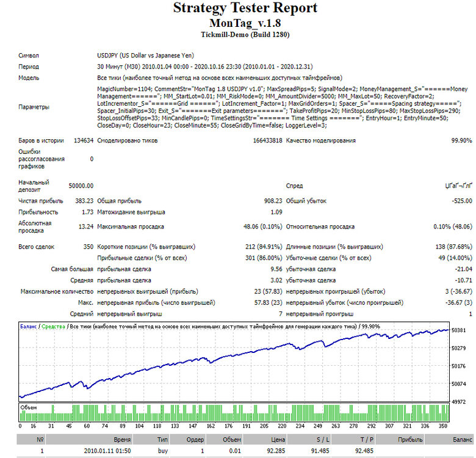Click the chart axis value '50381'
The width and height of the screenshot is (476, 458).
click(458, 330)
